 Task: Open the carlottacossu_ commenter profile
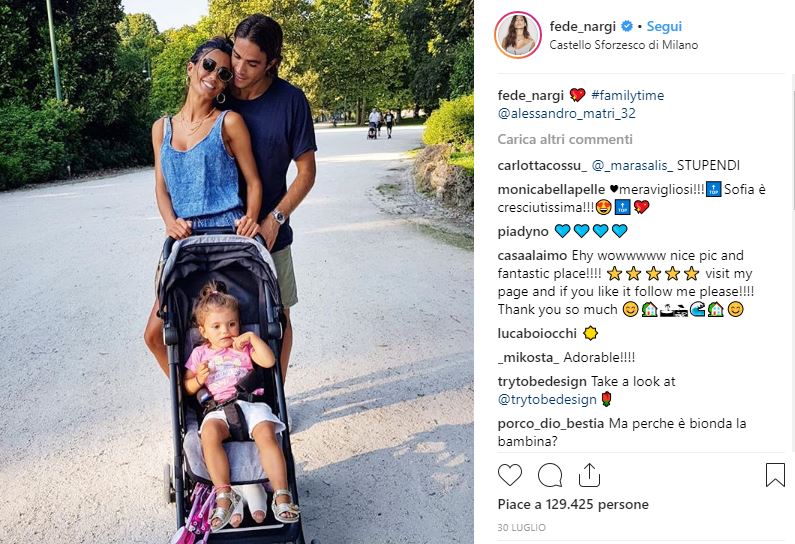click(542, 165)
